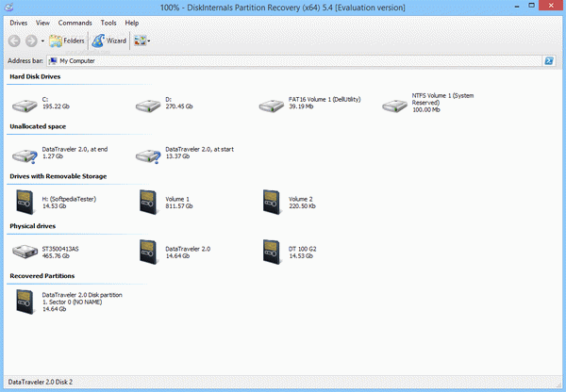The width and height of the screenshot is (566, 392).
Task: Toggle the Folders pane button
Action: point(66,41)
